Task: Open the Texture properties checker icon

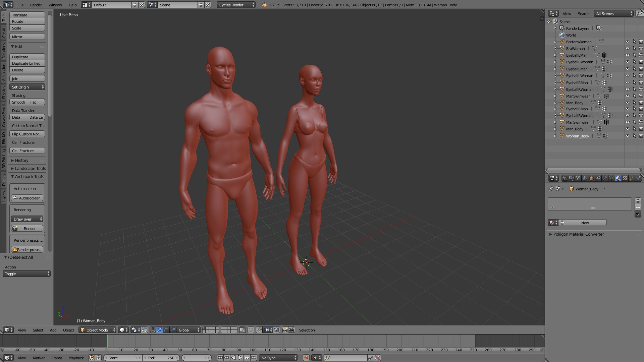Action: coord(625,178)
